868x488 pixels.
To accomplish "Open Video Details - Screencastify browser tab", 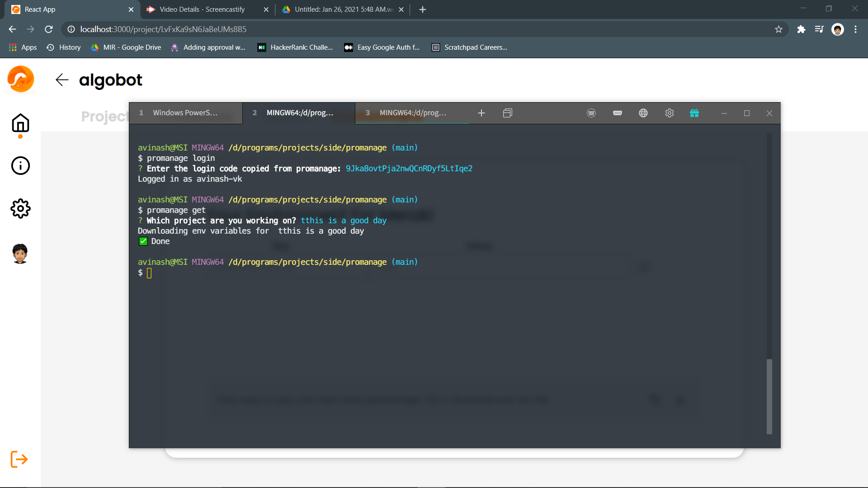I will coord(202,9).
